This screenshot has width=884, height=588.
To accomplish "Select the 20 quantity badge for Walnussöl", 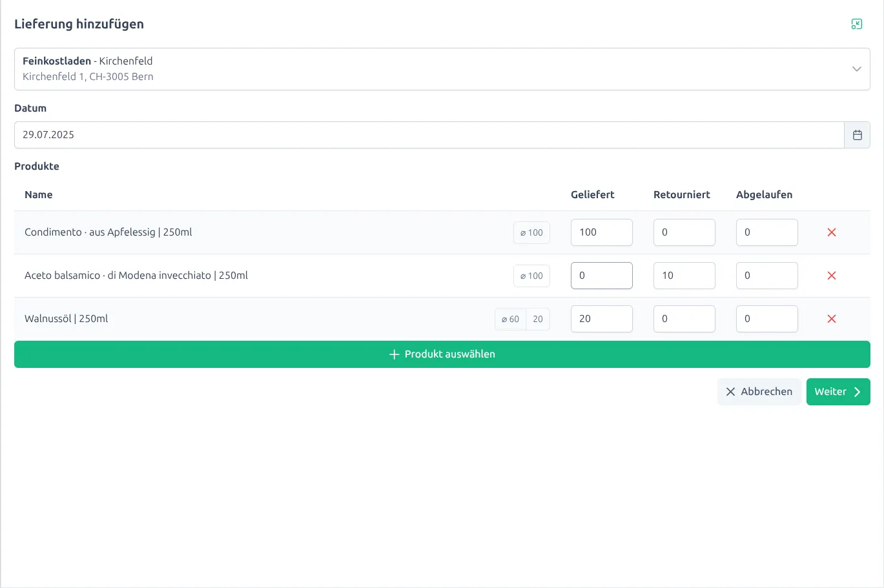I will pos(538,319).
